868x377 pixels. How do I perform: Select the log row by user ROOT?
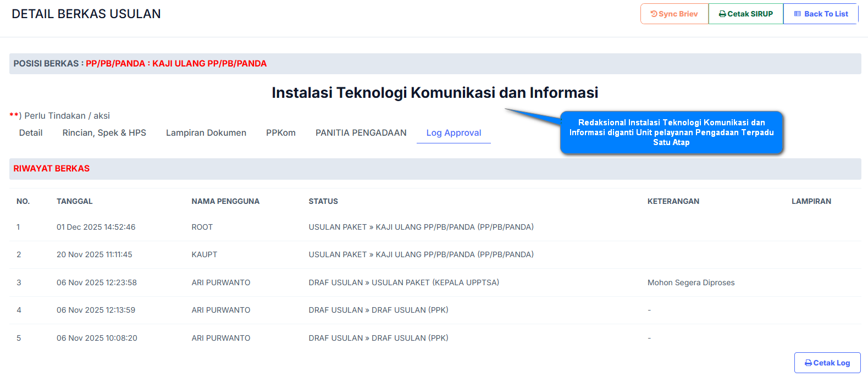(202, 228)
